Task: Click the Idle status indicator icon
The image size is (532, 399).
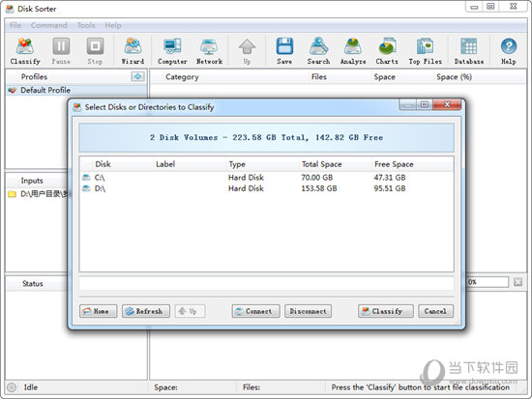Action: [x=12, y=387]
